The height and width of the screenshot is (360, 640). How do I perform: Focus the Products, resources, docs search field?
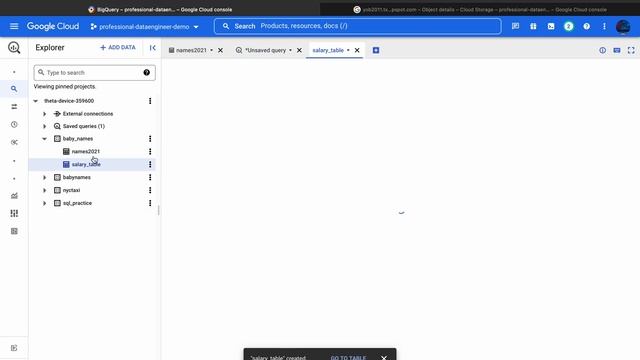(x=358, y=26)
